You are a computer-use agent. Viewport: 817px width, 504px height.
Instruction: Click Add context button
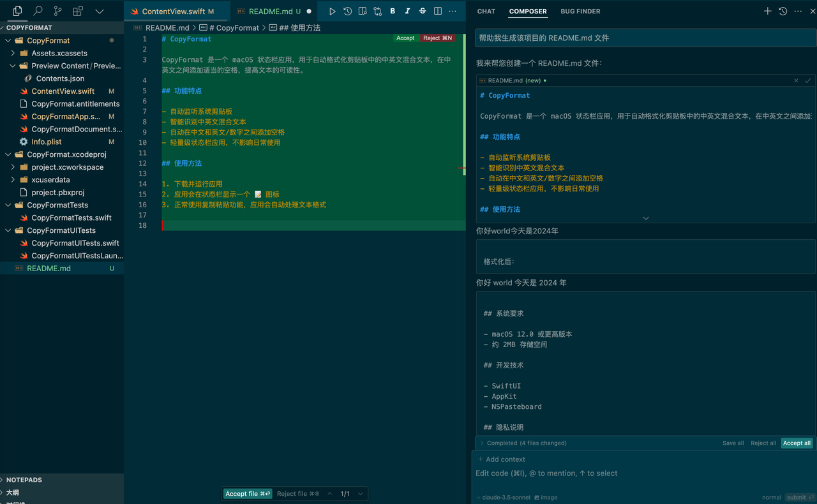click(x=502, y=459)
